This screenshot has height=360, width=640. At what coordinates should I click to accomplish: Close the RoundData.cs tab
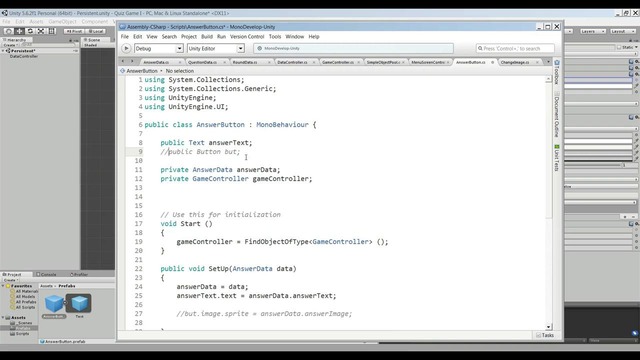point(269,62)
